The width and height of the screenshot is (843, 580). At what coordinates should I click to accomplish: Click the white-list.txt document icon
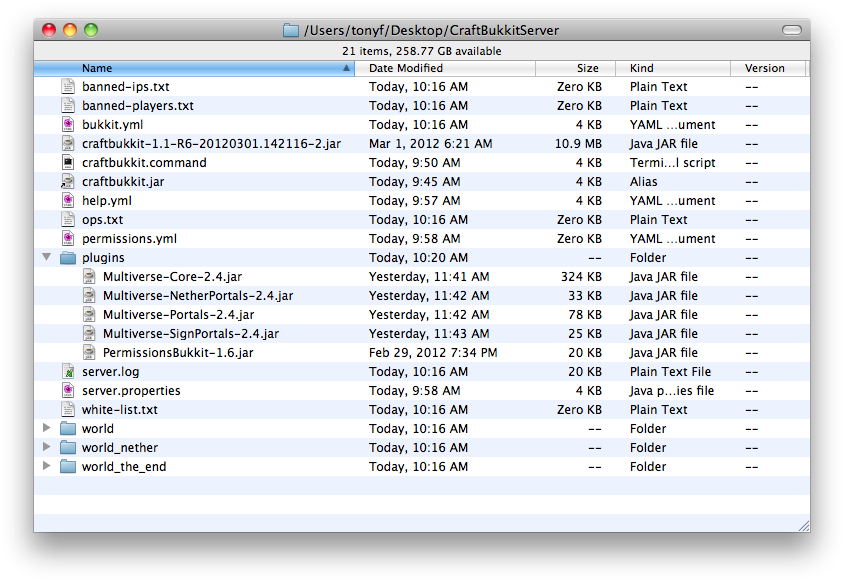(68, 410)
